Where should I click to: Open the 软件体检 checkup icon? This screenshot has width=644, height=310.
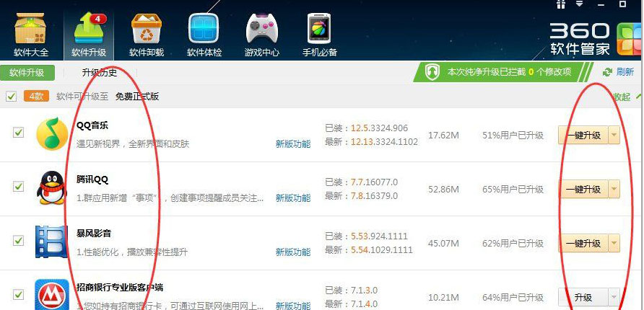(x=204, y=28)
